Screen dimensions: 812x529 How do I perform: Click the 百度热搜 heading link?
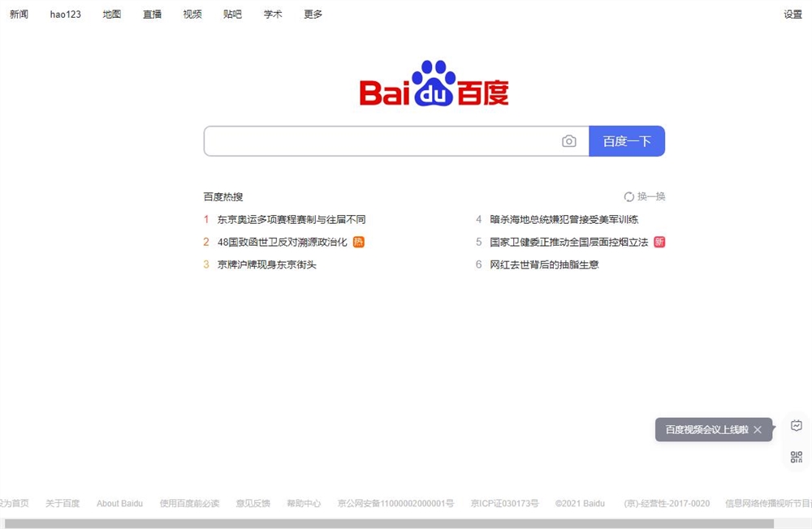223,196
